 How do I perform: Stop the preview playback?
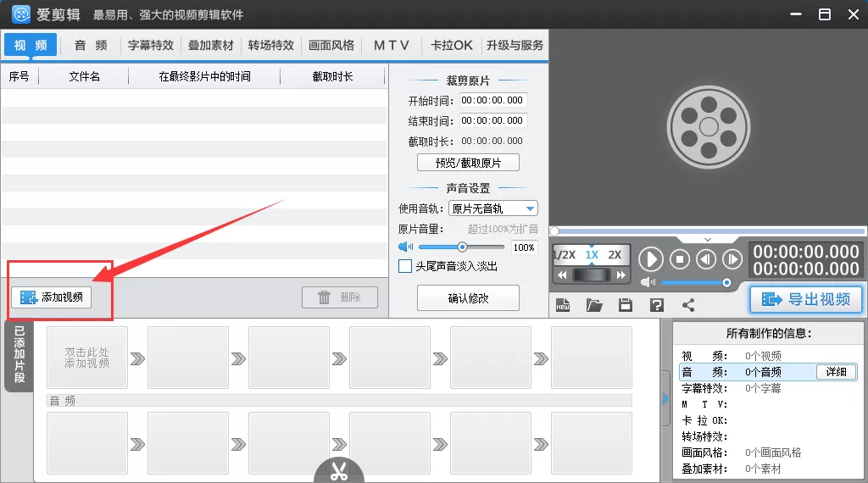click(680, 259)
